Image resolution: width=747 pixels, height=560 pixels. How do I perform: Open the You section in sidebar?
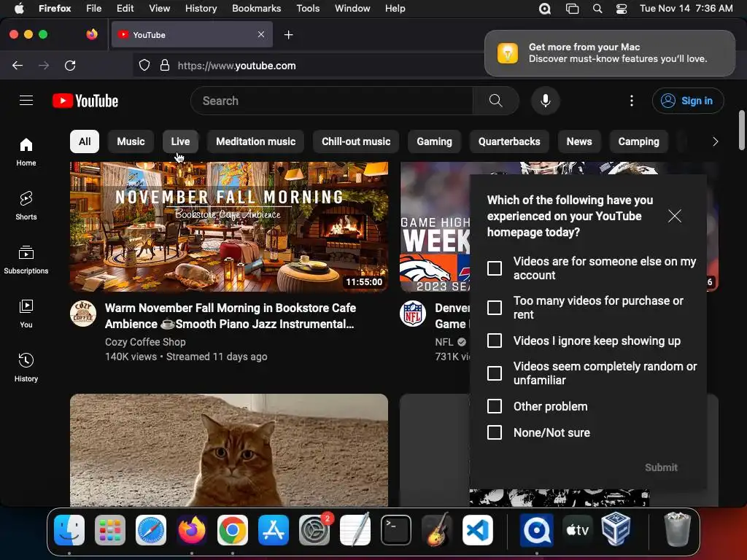26,314
